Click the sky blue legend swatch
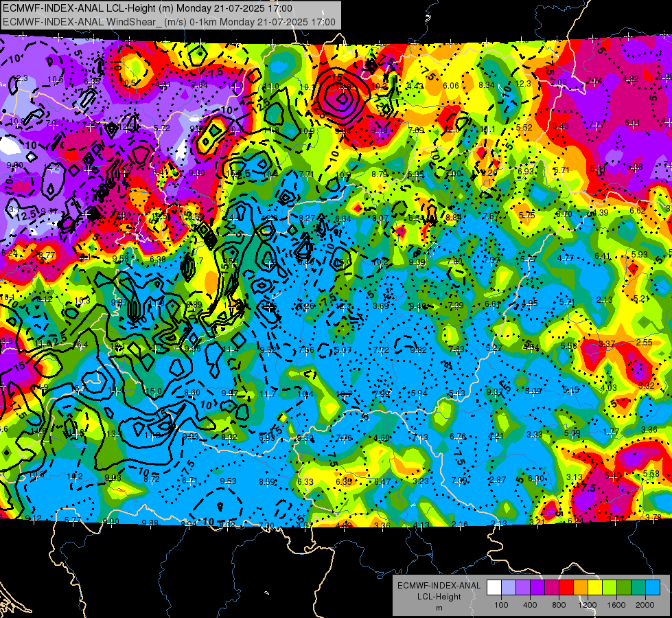 point(653,588)
